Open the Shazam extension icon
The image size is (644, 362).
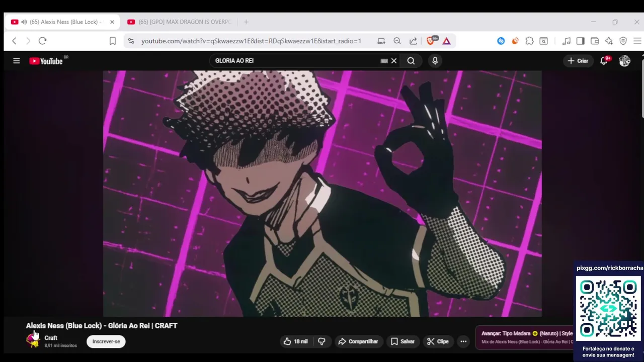point(501,41)
